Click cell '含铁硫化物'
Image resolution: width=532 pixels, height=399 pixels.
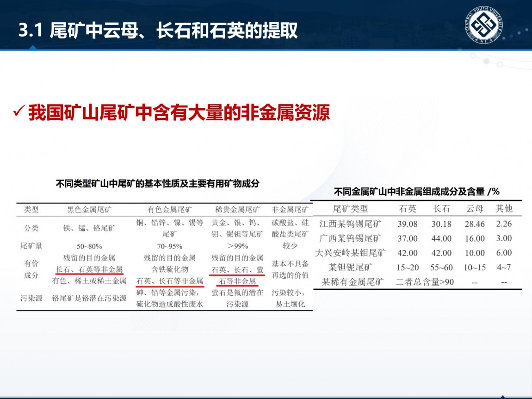[170, 269]
